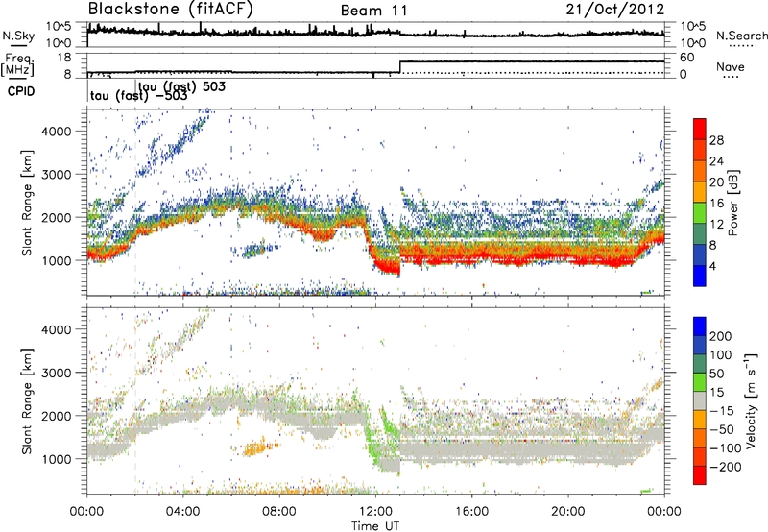
Task: Click the velocity panel 'Slant Range [km]' label
Action: click(x=27, y=401)
